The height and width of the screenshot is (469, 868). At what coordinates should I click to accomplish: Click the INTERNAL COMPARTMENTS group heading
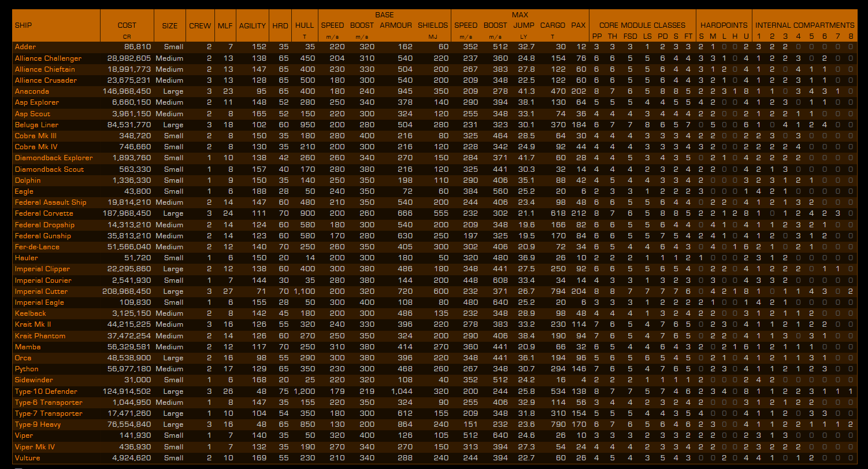(805, 25)
